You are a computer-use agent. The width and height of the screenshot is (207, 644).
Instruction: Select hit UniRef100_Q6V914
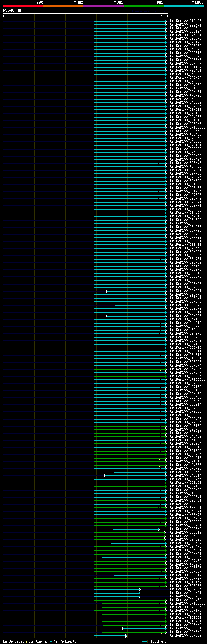186,404
